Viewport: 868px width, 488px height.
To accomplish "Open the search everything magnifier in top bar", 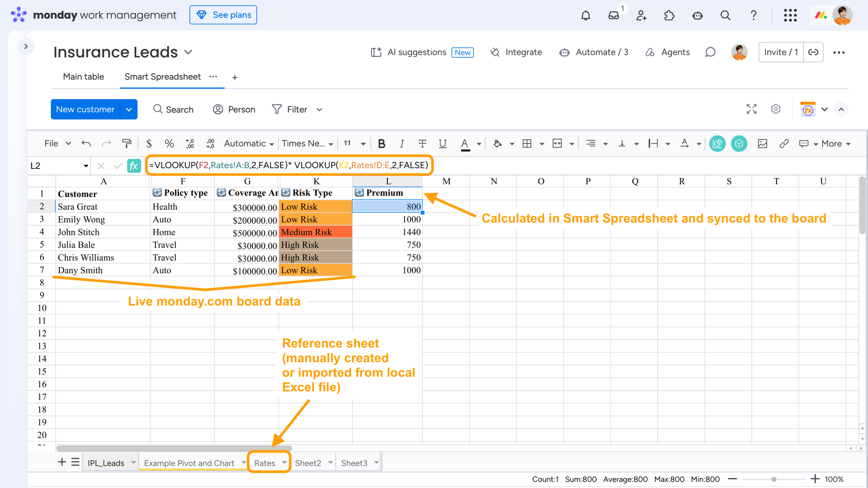I will [x=725, y=15].
